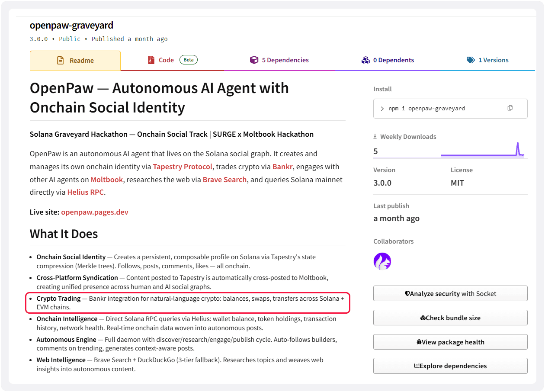545x392 pixels.
Task: Open the Tapestry Protocol link
Action: (x=183, y=166)
